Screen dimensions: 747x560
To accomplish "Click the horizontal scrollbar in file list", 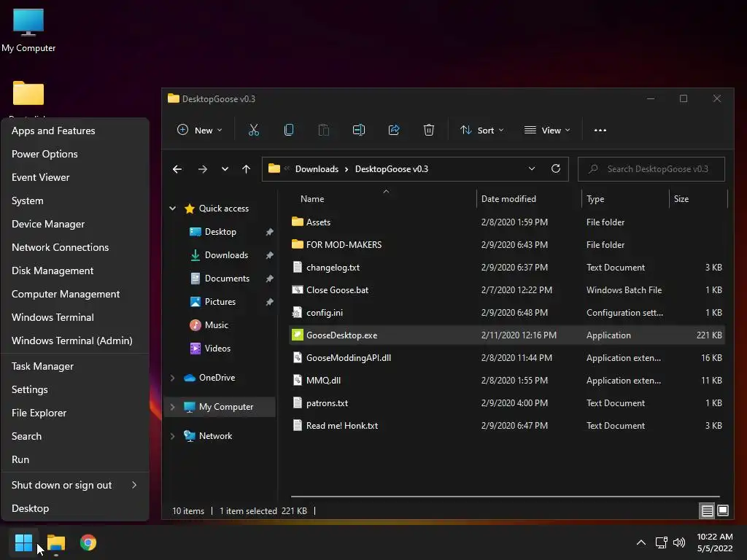I will (x=505, y=496).
